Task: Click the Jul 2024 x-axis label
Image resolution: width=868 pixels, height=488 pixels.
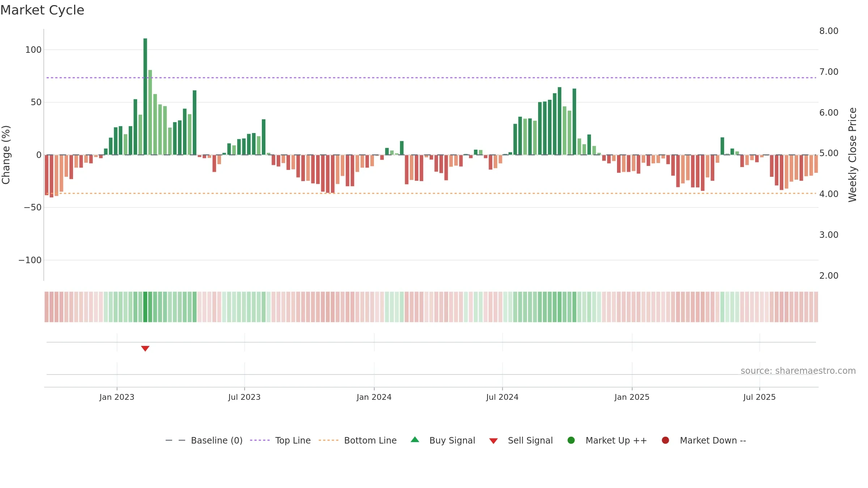Action: pos(502,397)
